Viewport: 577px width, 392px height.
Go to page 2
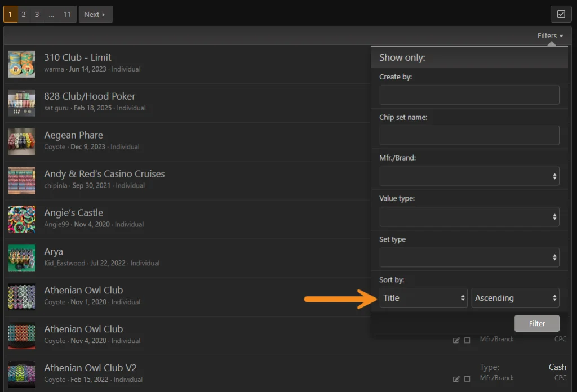pyautogui.click(x=24, y=14)
